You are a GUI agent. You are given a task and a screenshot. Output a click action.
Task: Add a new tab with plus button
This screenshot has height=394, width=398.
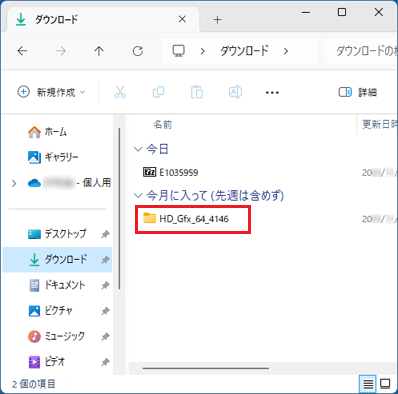tap(217, 20)
